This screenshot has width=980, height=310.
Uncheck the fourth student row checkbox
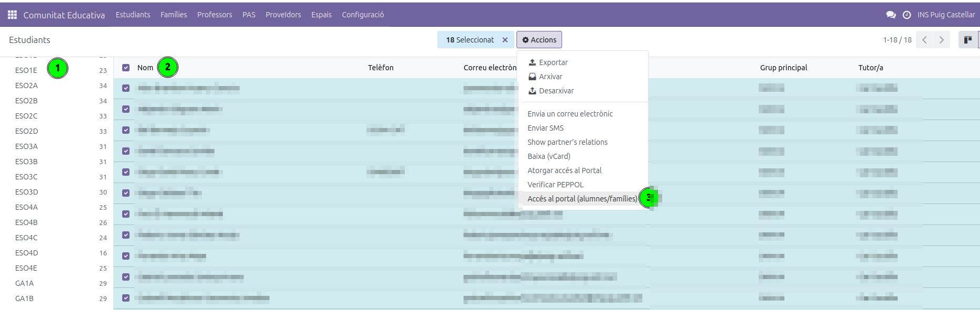(x=126, y=151)
